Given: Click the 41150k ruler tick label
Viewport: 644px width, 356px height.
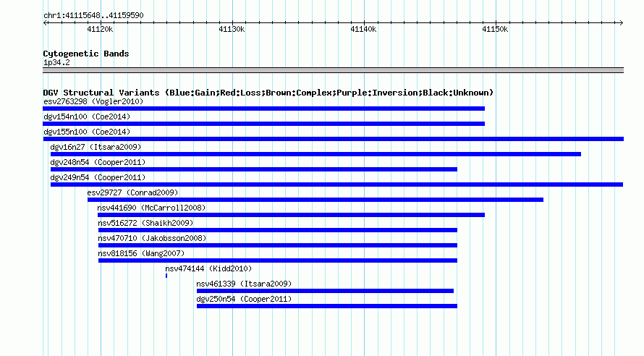Looking at the screenshot, I should pos(495,30).
